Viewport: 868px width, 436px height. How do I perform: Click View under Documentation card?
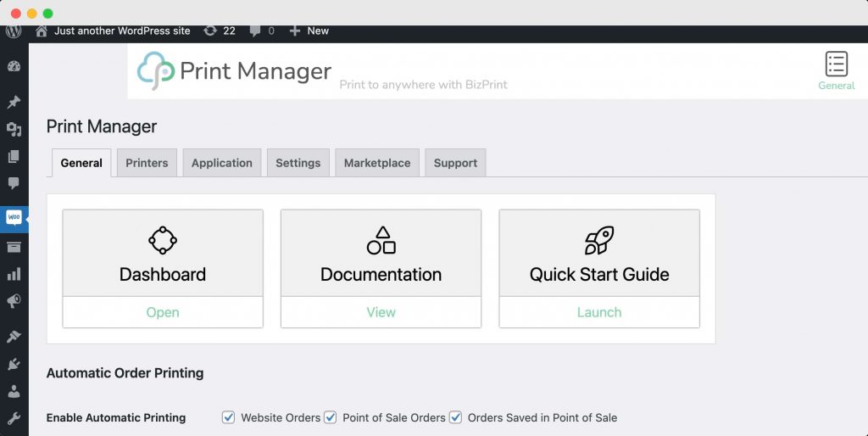tap(381, 312)
